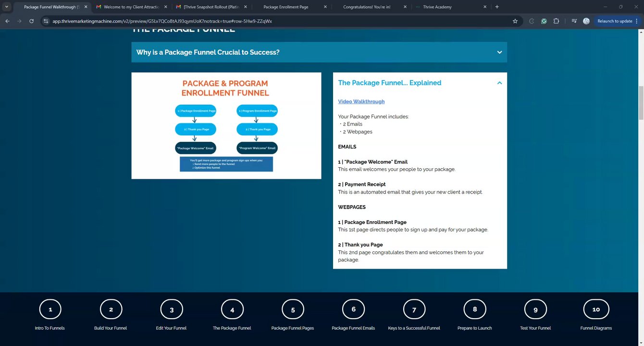644x346 pixels.
Task: Switch to 'Congratulations! You're in!' tab
Action: 367,7
